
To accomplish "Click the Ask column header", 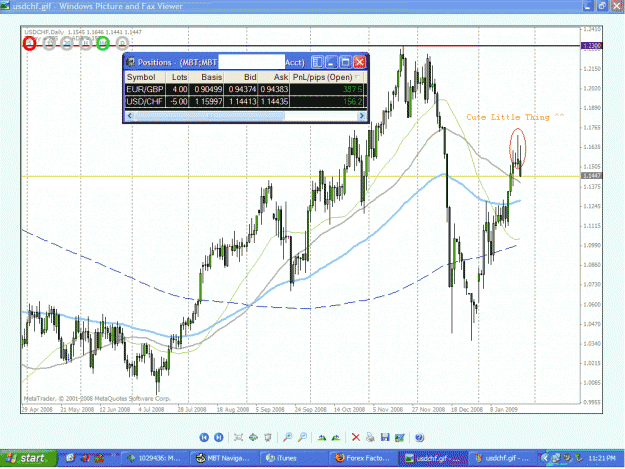I will (274, 77).
